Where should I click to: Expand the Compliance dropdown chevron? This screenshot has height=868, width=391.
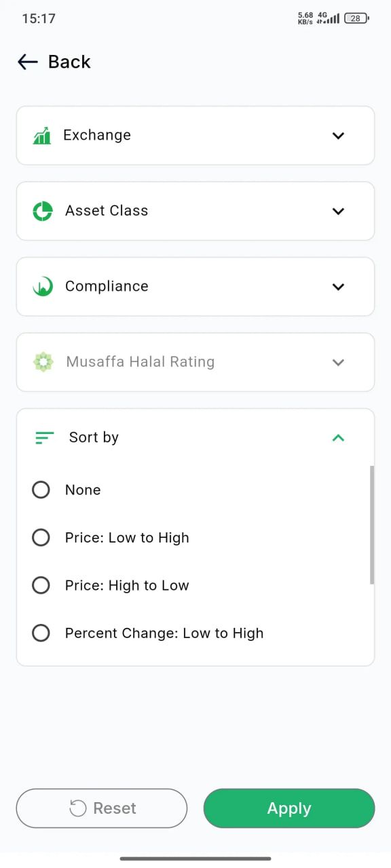338,287
